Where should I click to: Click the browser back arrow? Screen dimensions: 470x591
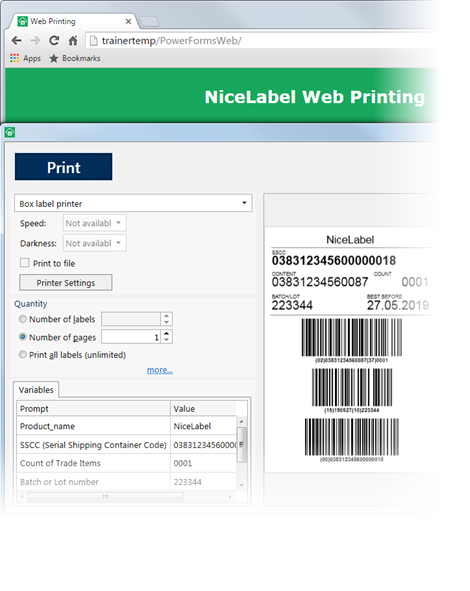pos(17,40)
